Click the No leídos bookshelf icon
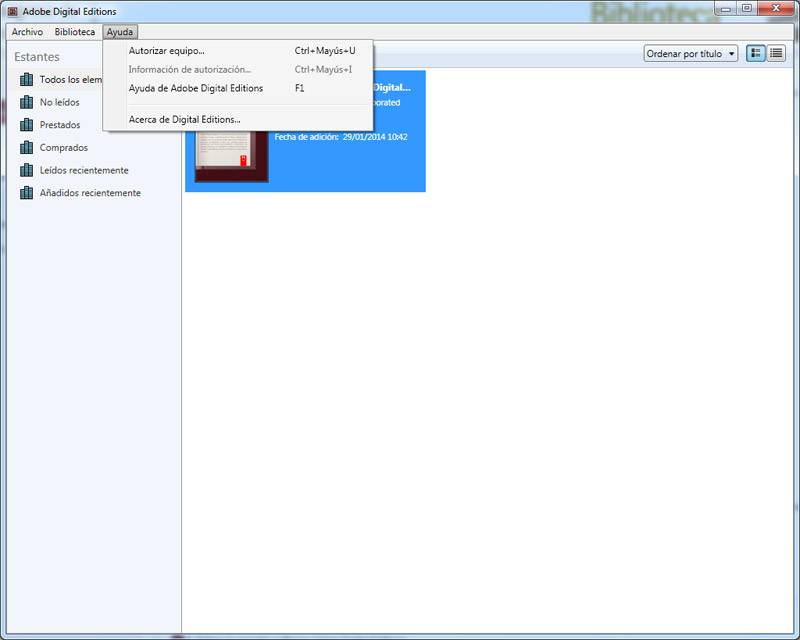 [27, 102]
